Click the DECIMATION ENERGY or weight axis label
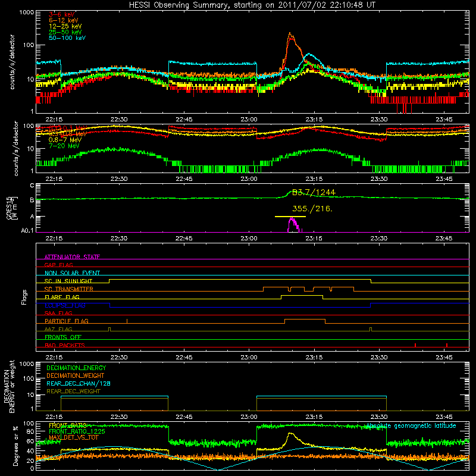This screenshot has height=476, width=476. click(9, 387)
